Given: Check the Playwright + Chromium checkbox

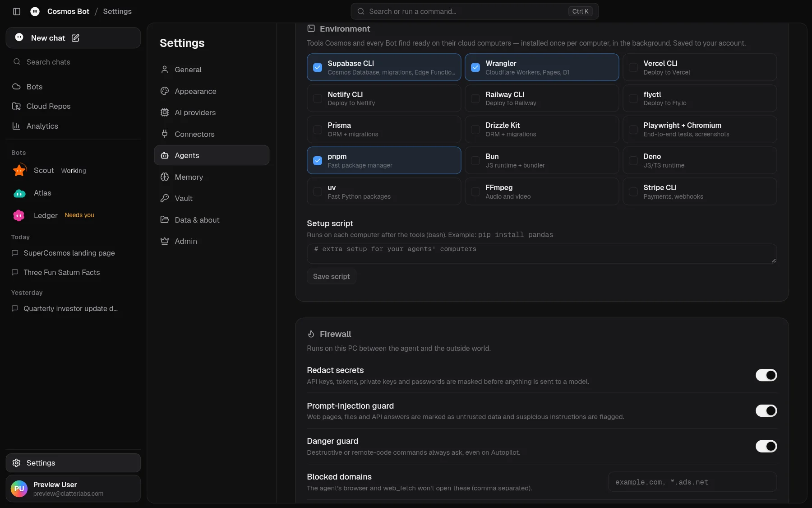Looking at the screenshot, I should click(633, 130).
